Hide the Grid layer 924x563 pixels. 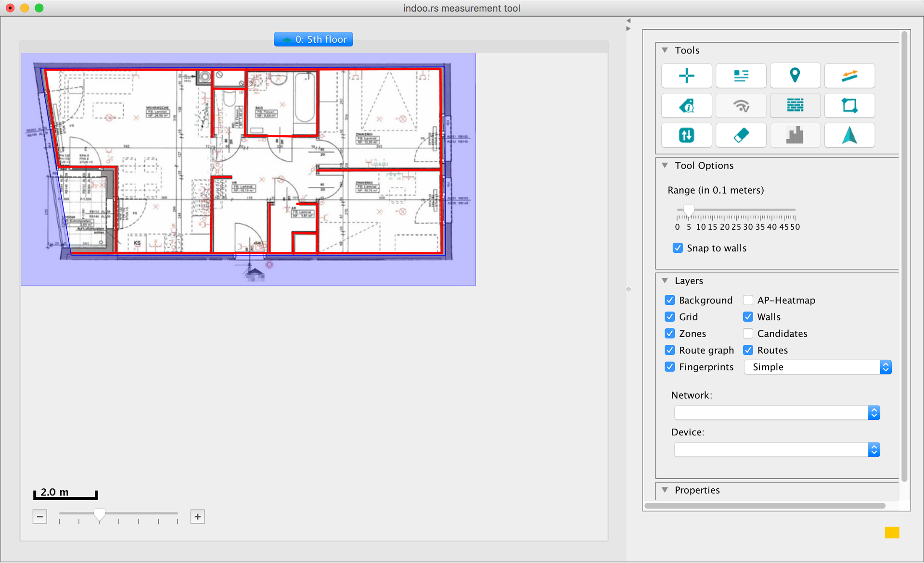670,317
